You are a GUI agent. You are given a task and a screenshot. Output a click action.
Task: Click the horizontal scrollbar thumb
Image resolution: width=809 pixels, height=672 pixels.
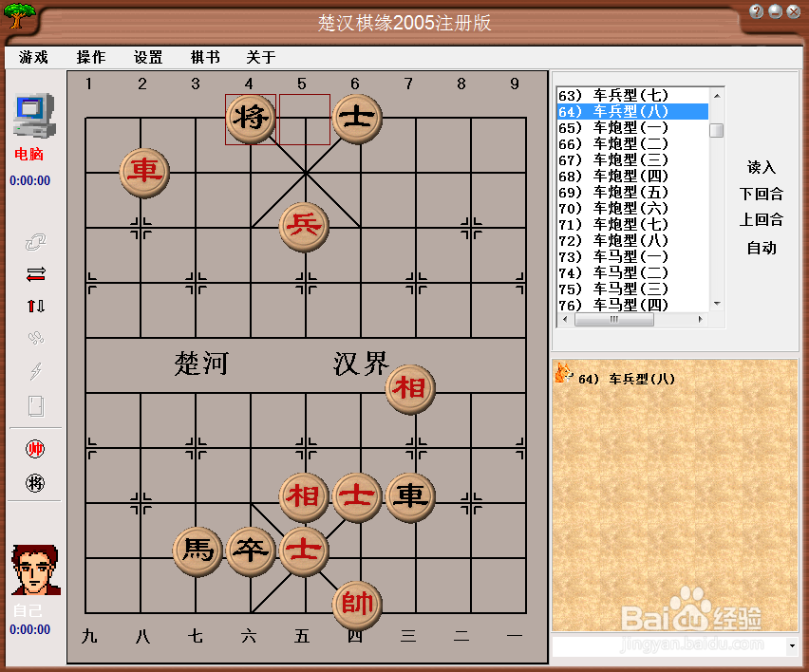tap(614, 320)
